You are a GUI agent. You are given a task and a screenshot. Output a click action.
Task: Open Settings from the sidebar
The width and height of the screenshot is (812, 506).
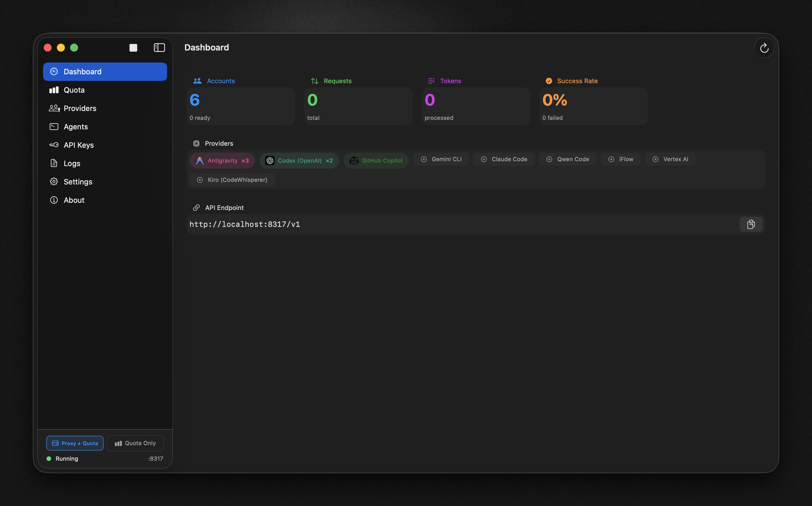click(x=78, y=182)
